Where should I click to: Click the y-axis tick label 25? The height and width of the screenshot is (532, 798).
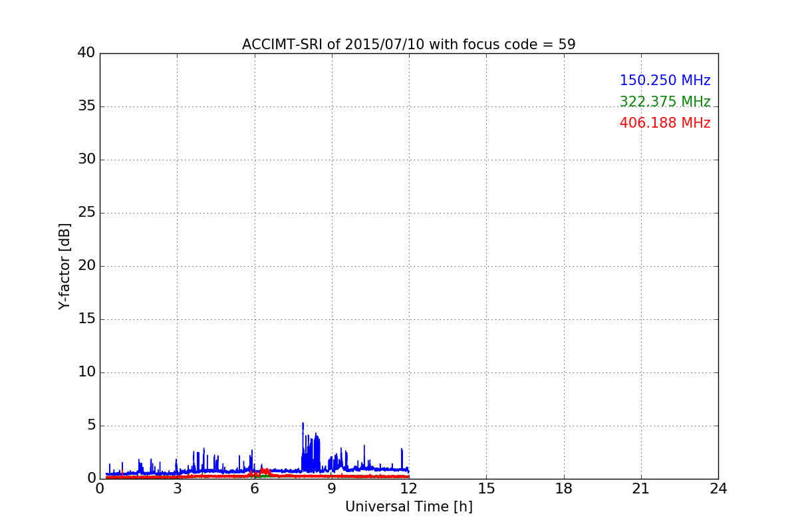tap(86, 213)
